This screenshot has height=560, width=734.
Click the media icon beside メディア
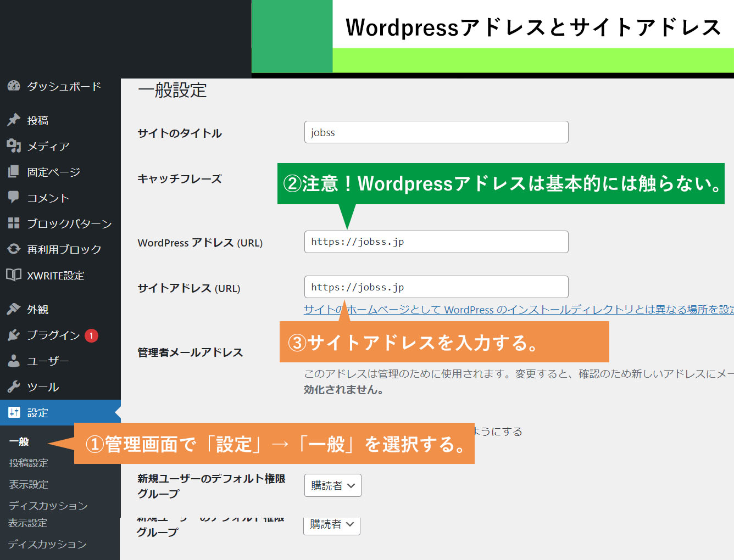tap(14, 146)
